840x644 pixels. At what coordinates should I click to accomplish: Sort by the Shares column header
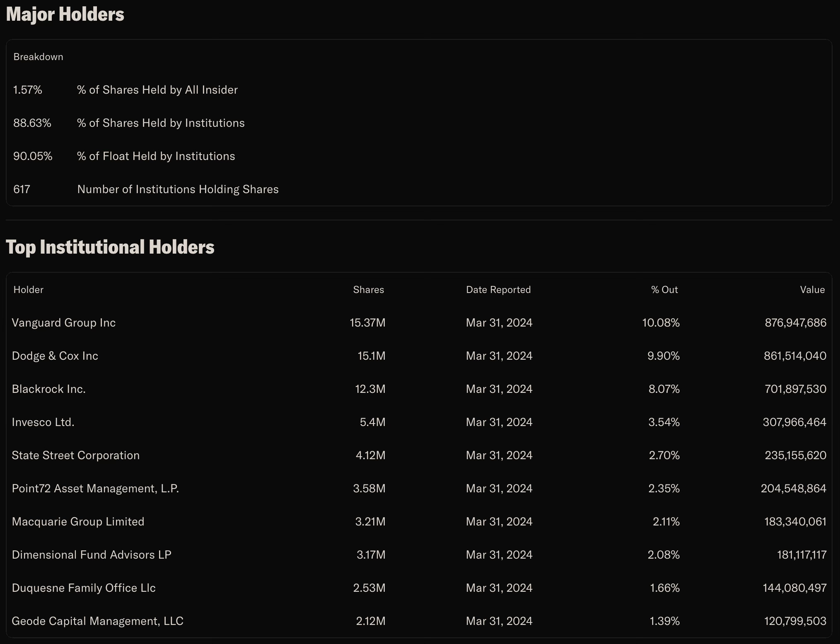coord(368,290)
